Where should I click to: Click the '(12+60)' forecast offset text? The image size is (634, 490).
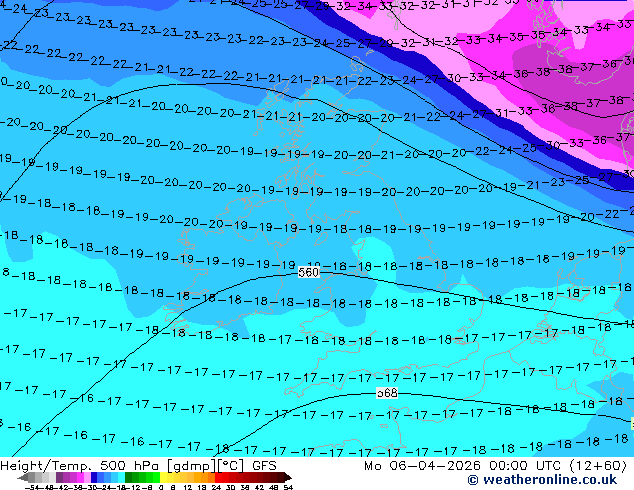(x=598, y=466)
